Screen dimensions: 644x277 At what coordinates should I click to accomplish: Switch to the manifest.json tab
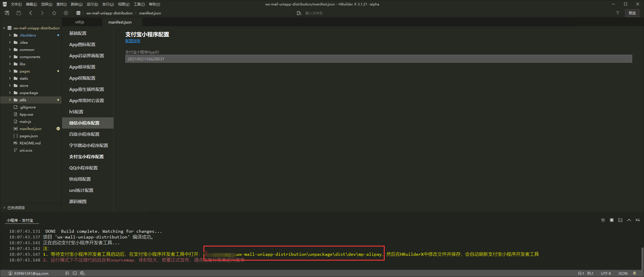(x=120, y=22)
